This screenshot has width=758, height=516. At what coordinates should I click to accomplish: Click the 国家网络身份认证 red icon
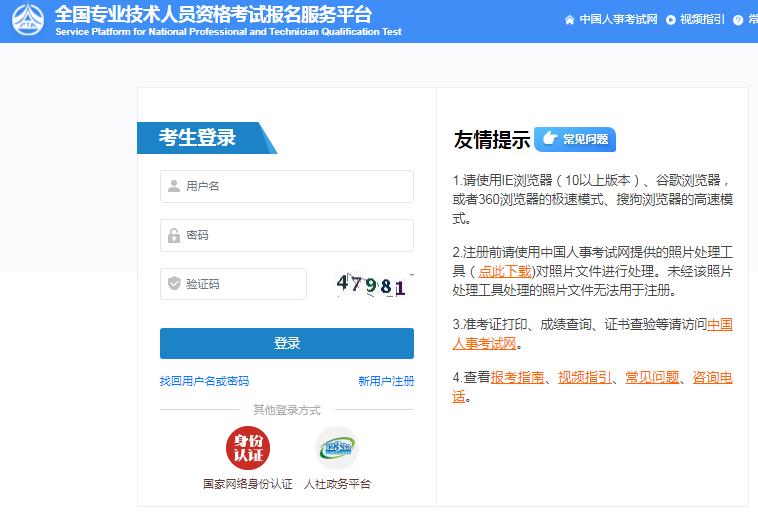click(x=247, y=447)
